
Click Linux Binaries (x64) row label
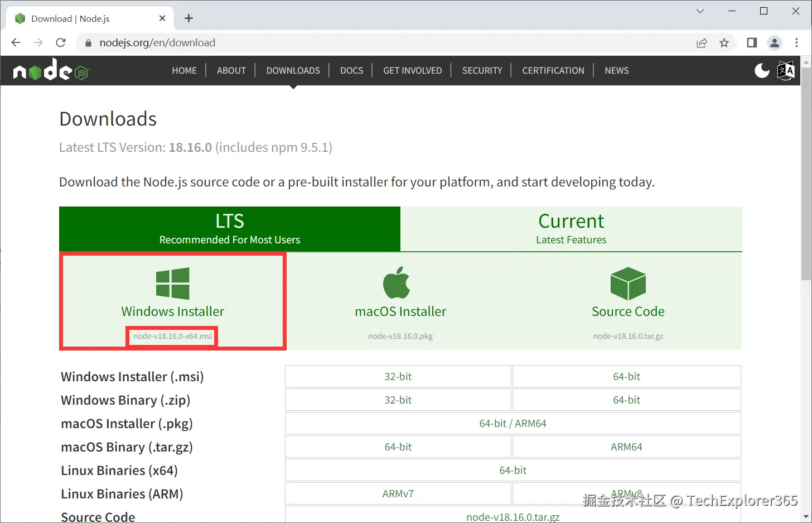[119, 471]
